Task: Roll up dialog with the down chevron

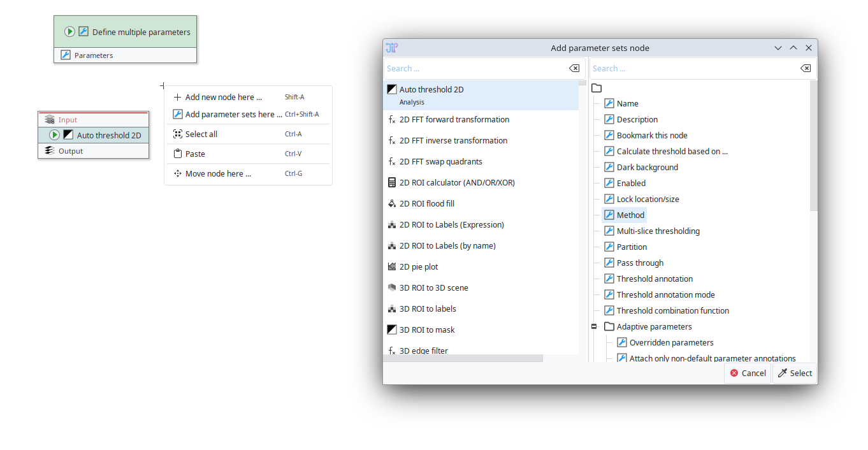Action: point(778,48)
